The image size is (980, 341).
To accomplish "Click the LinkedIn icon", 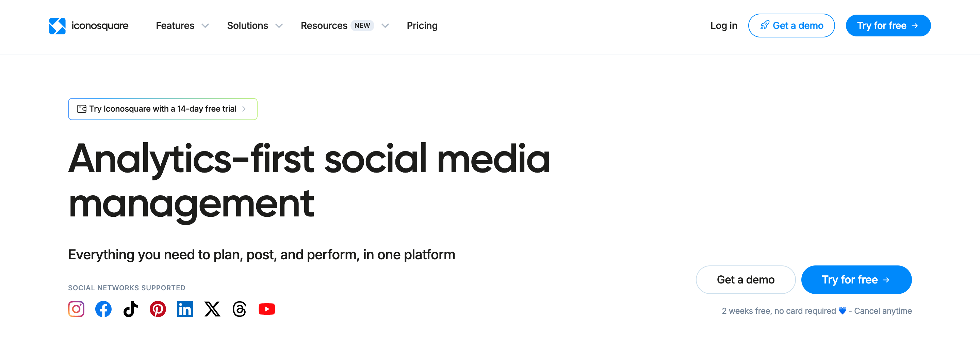I will tap(185, 309).
